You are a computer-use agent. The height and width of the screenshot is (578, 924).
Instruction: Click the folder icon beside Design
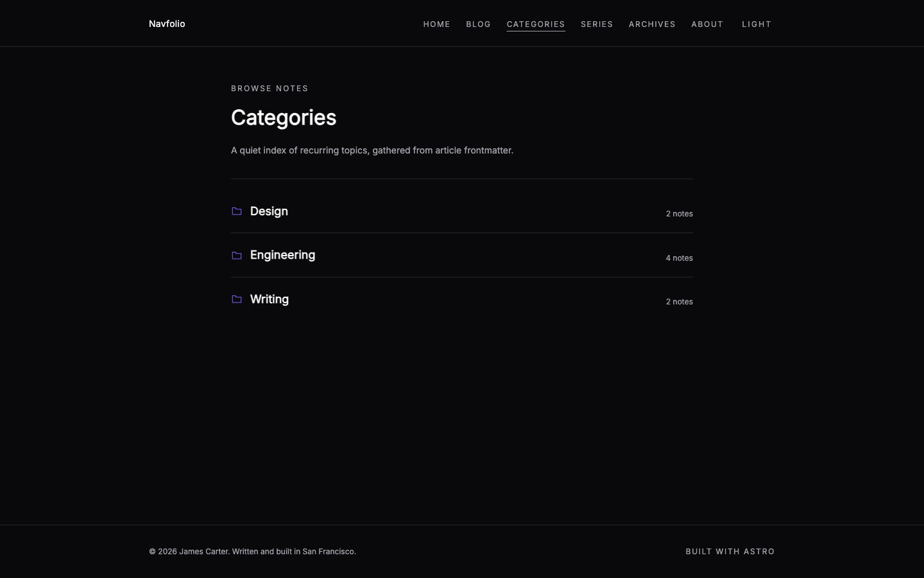pyautogui.click(x=237, y=211)
